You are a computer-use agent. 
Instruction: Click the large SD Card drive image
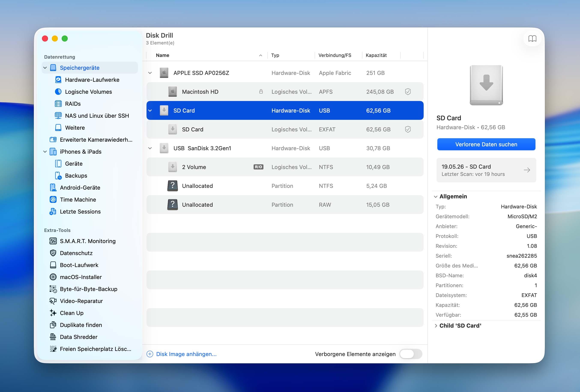coord(486,85)
